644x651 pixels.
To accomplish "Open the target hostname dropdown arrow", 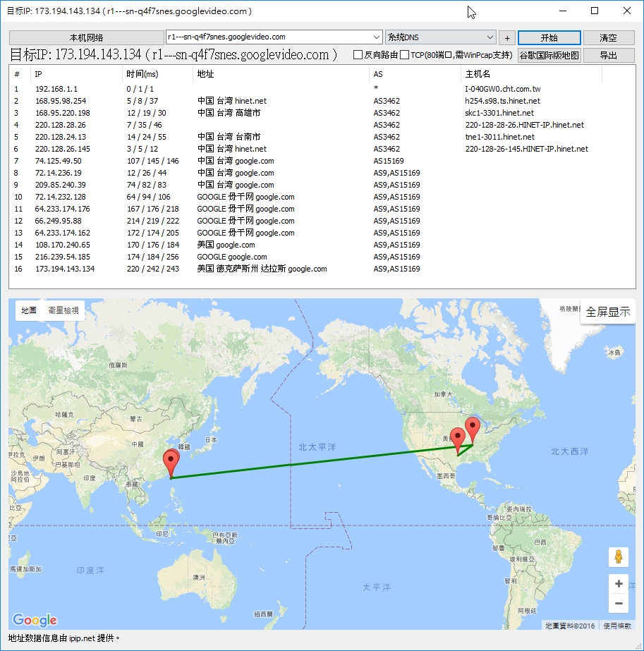I will coord(376,37).
